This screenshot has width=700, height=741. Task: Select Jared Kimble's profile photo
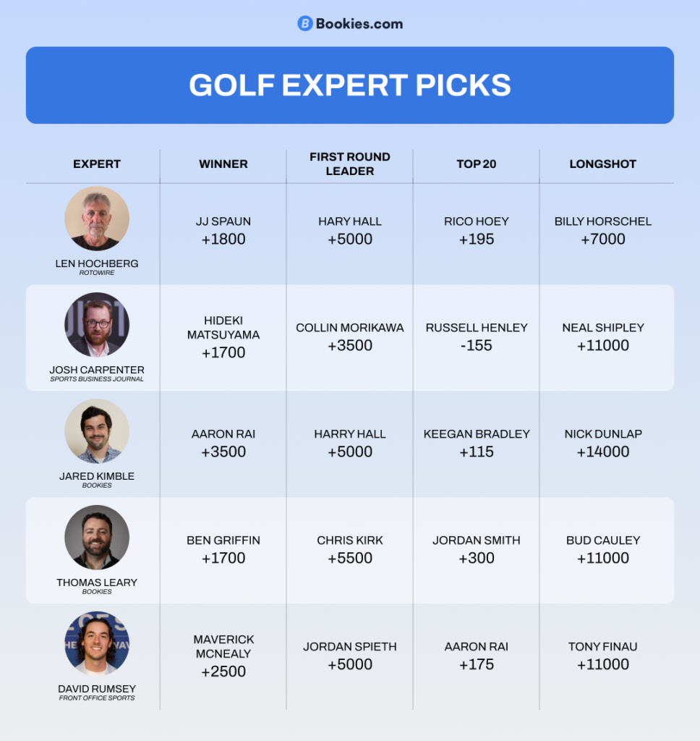pos(97,431)
